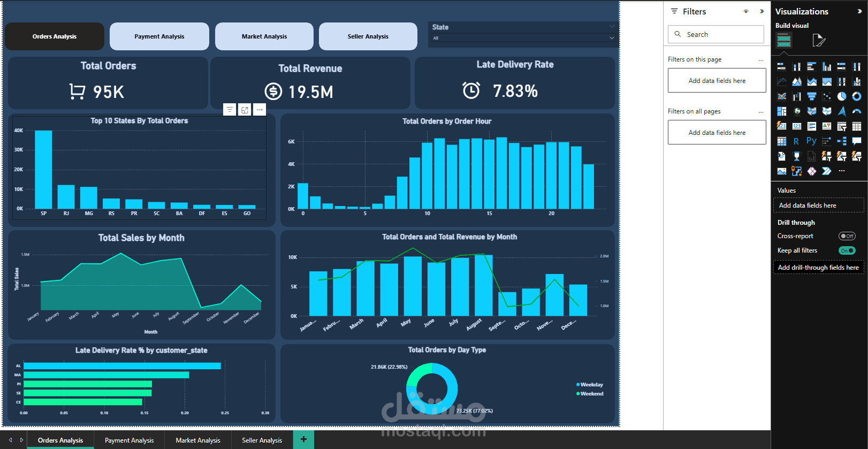Select the Smart narrative visual
868x449 pixels.
(782, 156)
